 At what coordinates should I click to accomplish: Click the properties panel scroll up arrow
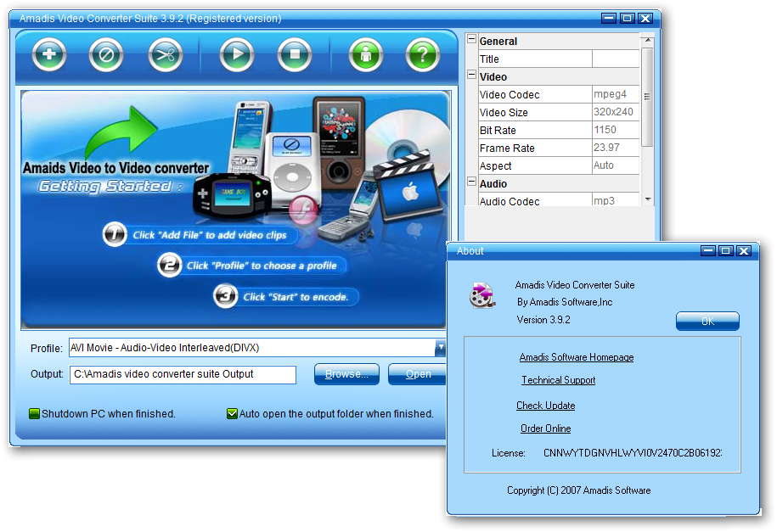tap(647, 40)
